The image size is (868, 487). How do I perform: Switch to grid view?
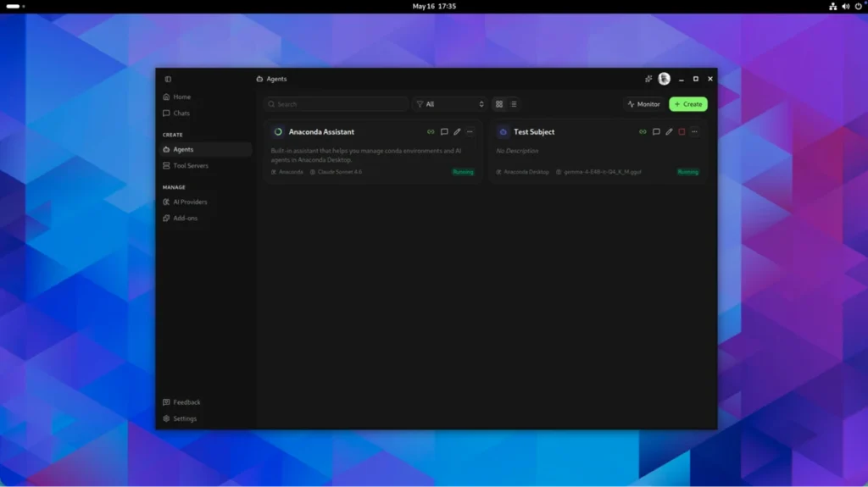click(x=499, y=104)
